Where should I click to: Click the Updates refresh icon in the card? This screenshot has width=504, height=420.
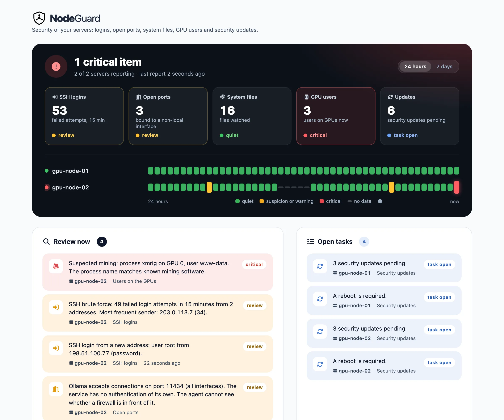point(390,97)
